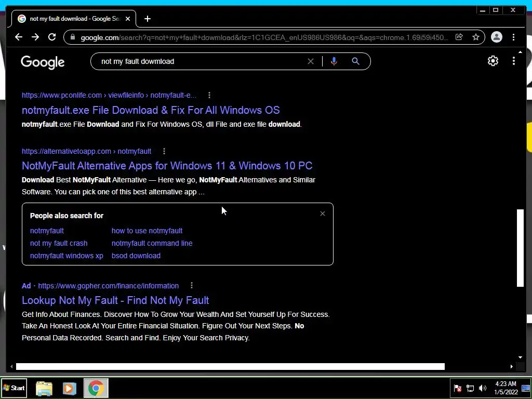
Task: Clear the search box text
Action: tap(311, 61)
